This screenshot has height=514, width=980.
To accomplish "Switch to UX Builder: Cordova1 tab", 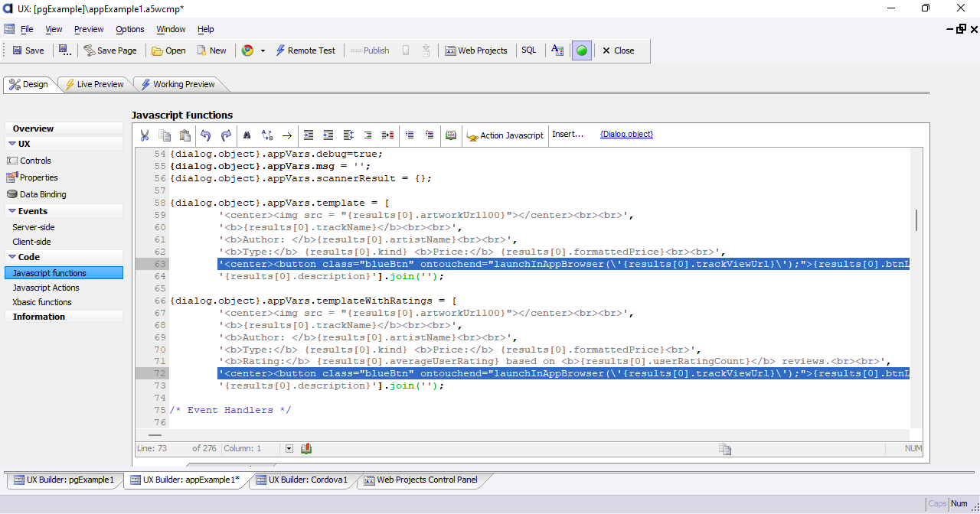I will point(302,480).
